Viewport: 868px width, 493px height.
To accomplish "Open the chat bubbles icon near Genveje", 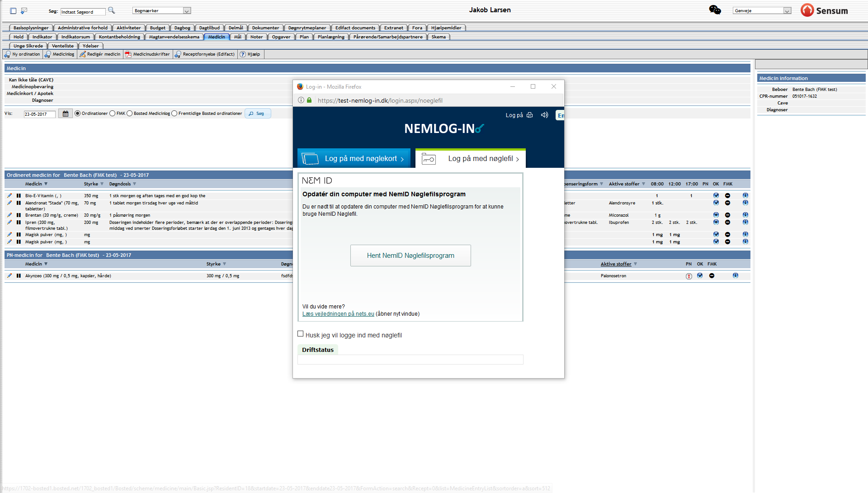I will 715,10.
